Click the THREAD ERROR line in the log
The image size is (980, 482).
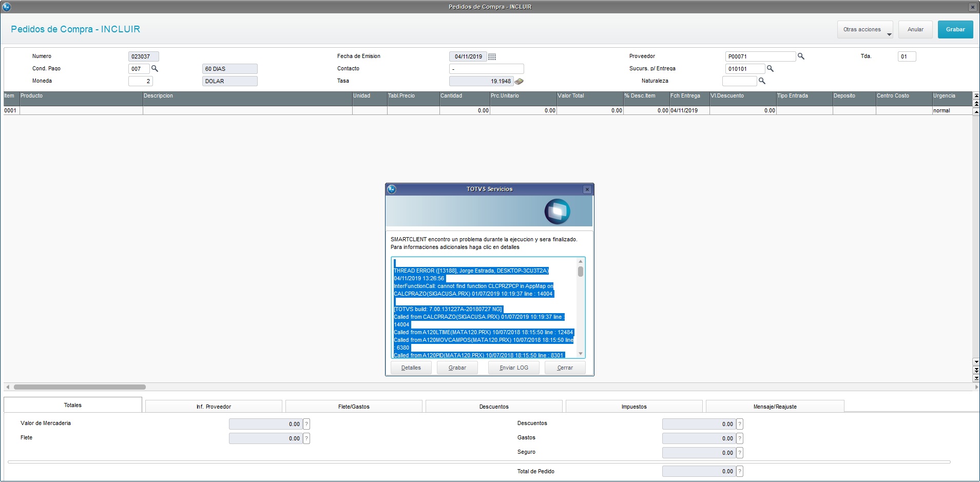[471, 271]
